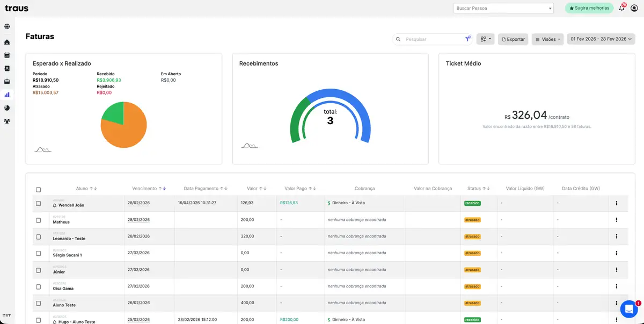The width and height of the screenshot is (644, 324).
Task: Click Atrasado amount R$15.003,57
Action: tap(46, 92)
